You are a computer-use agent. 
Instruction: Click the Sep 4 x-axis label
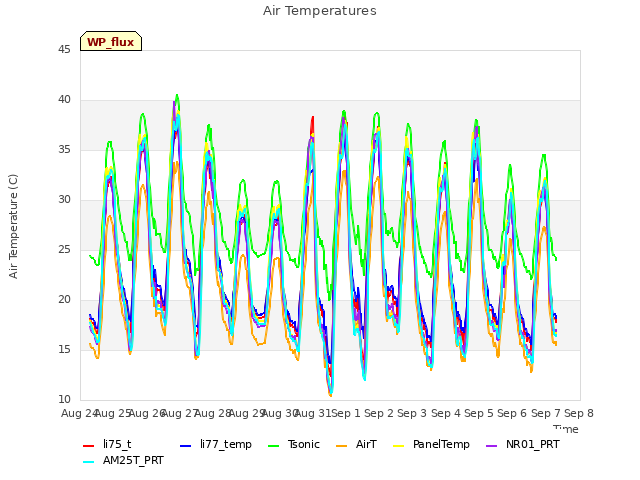[446, 413]
